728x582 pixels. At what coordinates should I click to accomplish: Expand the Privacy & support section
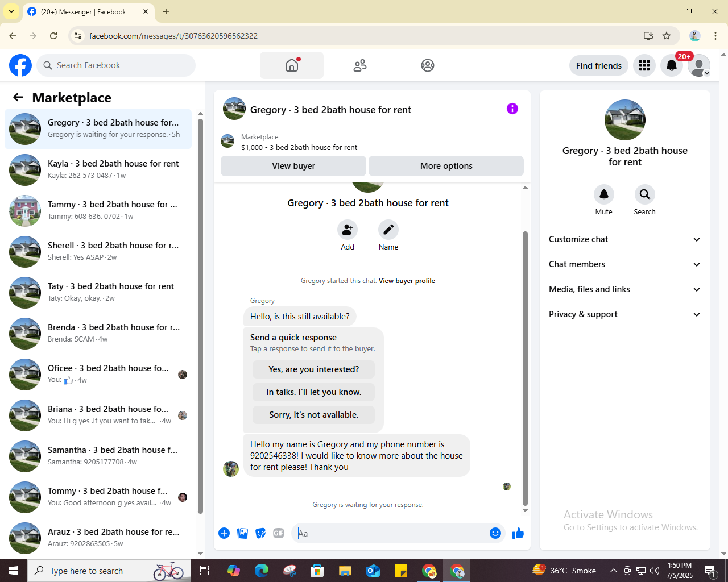point(625,314)
